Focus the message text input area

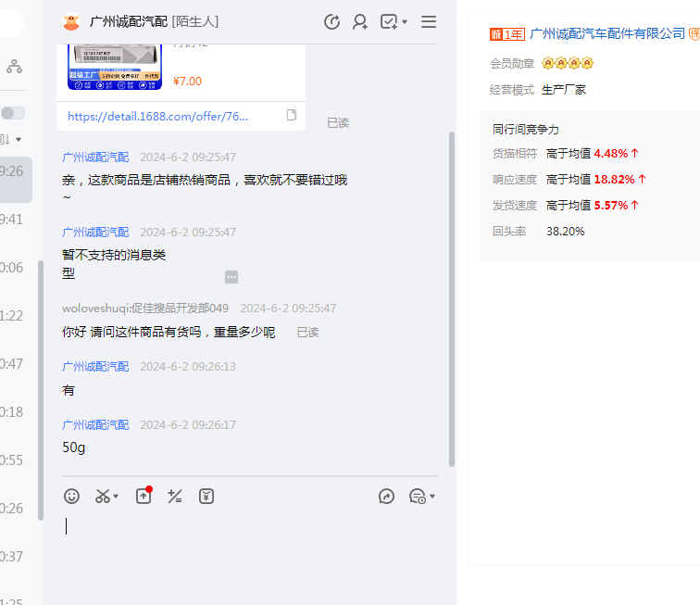(x=250, y=547)
